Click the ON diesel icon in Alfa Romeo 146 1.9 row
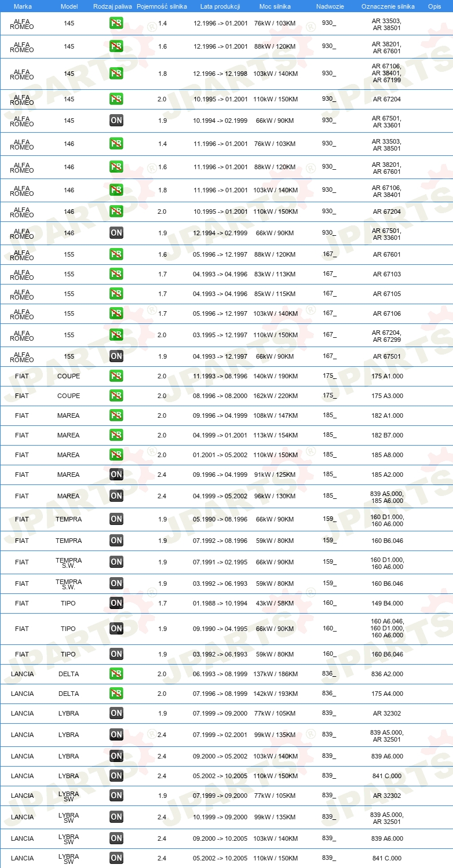 pyautogui.click(x=116, y=233)
